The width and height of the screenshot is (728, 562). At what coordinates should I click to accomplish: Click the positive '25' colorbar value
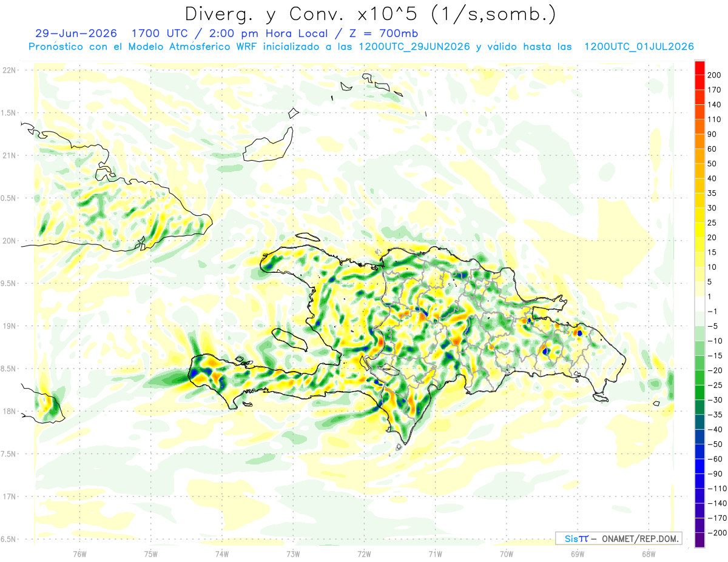[x=712, y=223]
